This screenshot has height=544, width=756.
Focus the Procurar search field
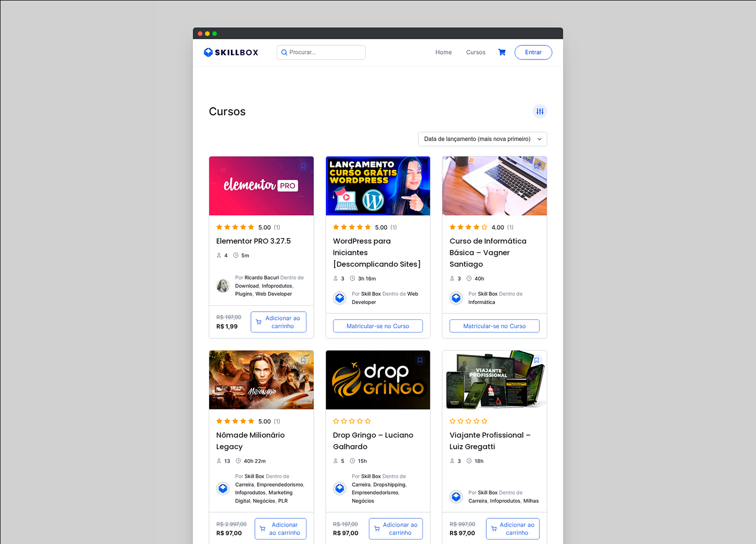coord(321,52)
